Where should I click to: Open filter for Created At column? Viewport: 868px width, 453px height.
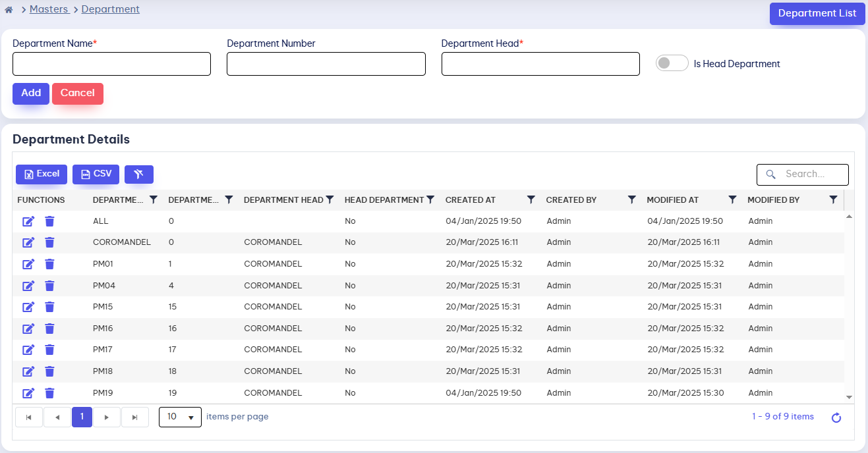pos(531,200)
